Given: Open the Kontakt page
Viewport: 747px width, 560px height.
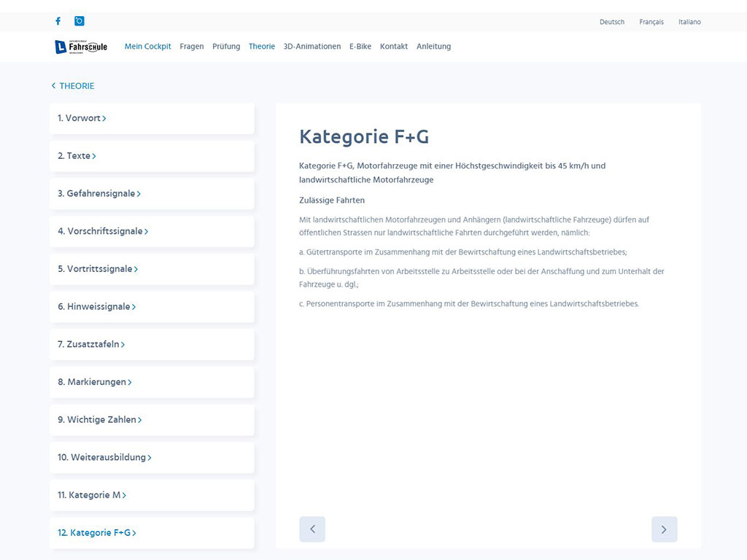Looking at the screenshot, I should coord(394,47).
